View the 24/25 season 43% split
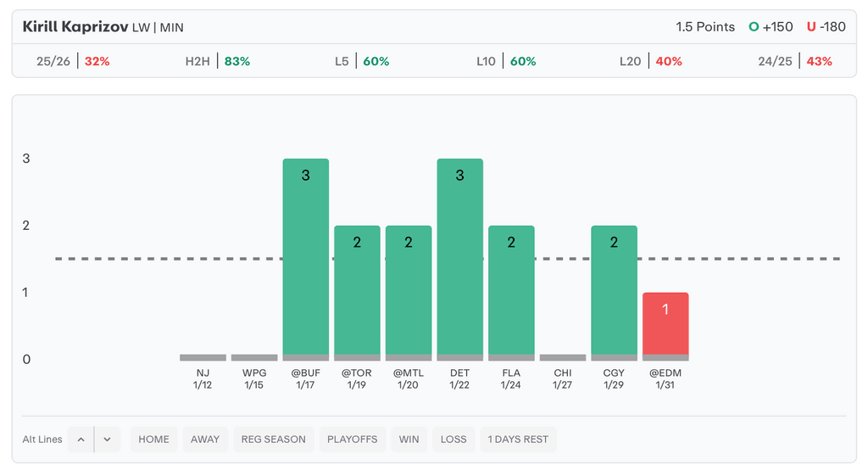The height and width of the screenshot is (476, 868). click(x=795, y=61)
